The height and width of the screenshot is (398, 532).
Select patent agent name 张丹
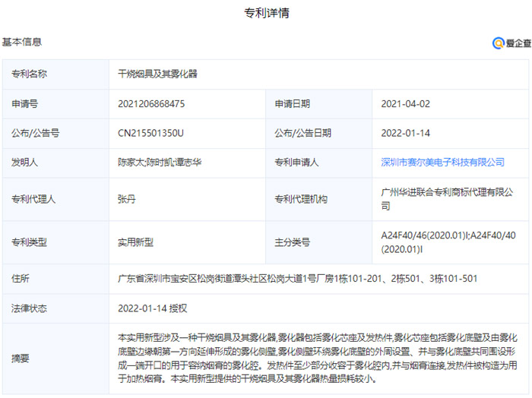(x=126, y=199)
